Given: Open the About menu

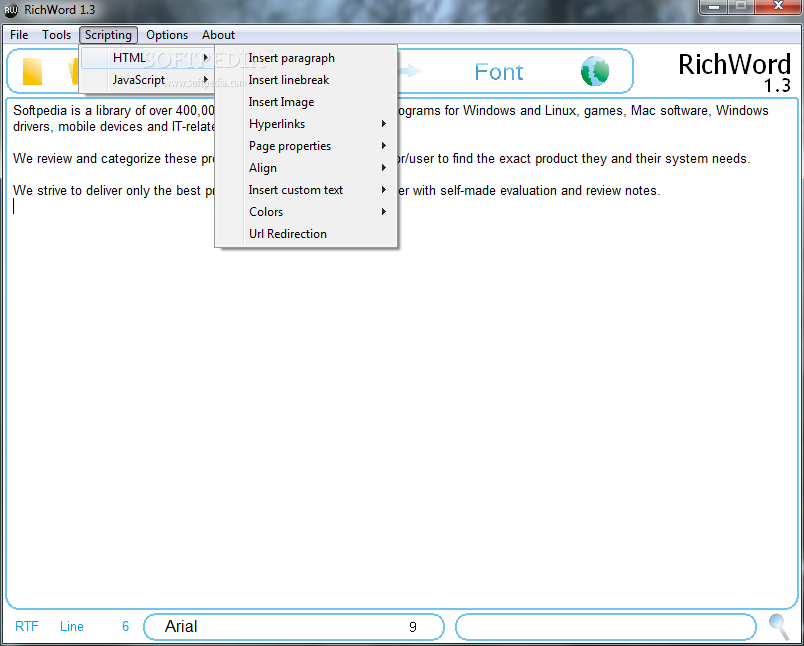Looking at the screenshot, I should click(218, 35).
